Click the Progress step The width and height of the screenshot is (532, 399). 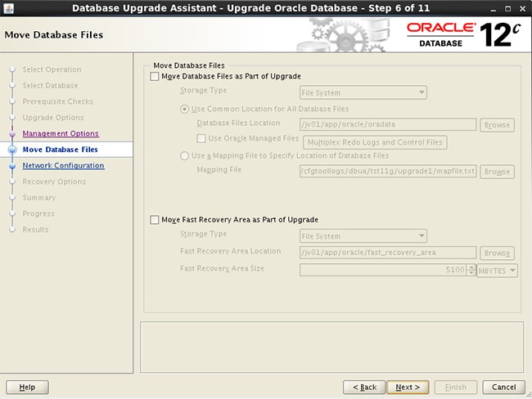pos(38,213)
